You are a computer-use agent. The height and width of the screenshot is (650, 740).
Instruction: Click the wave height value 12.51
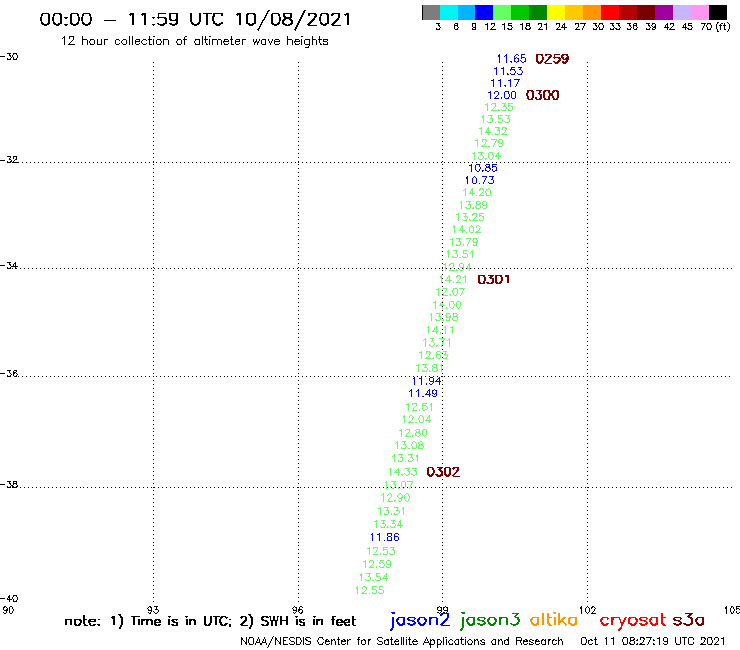point(420,407)
